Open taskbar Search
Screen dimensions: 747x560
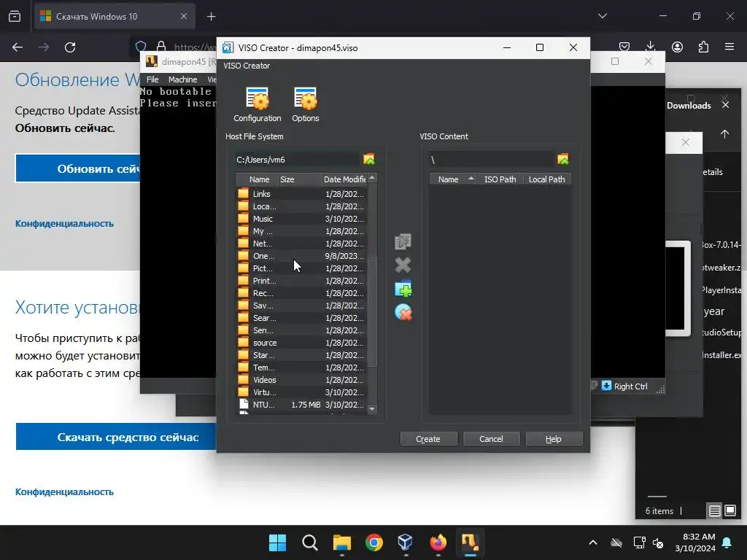click(x=309, y=542)
